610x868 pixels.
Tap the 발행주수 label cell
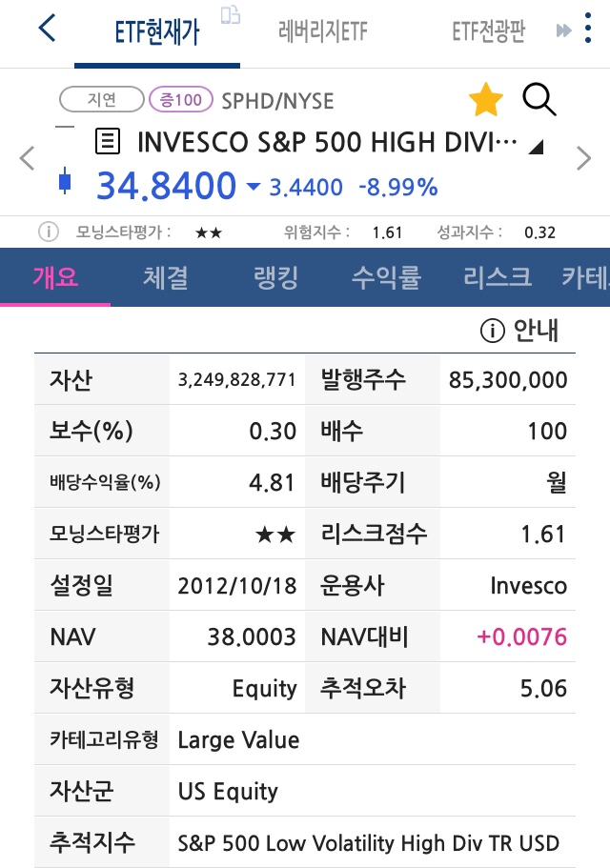click(373, 380)
